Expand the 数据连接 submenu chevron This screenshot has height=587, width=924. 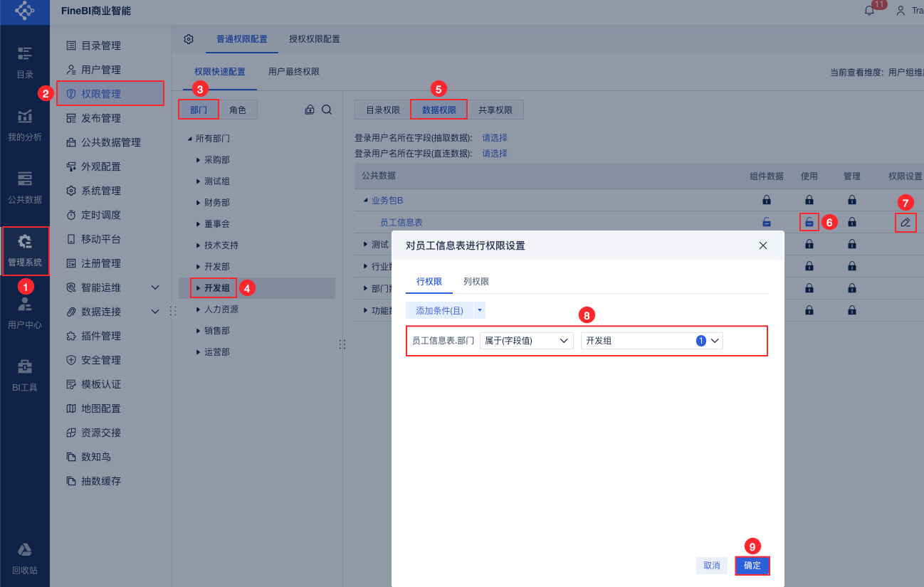tap(155, 312)
